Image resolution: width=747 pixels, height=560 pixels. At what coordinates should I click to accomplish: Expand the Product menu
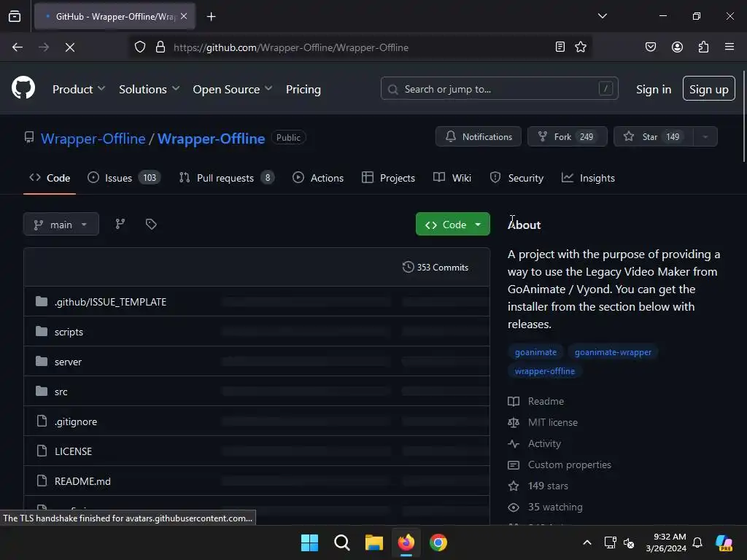coord(79,89)
